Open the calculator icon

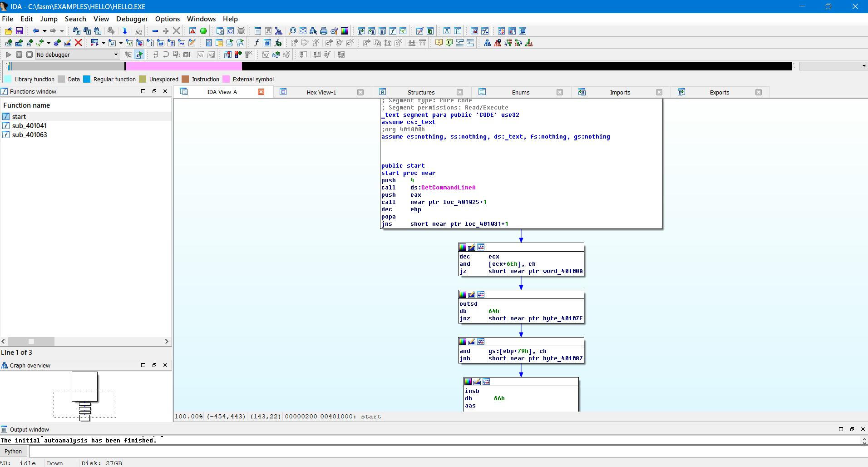point(208,43)
